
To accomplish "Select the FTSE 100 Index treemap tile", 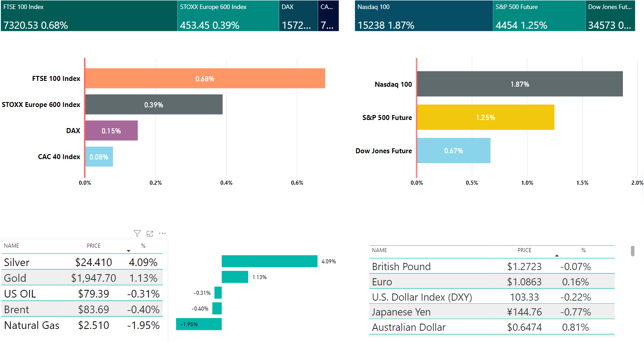I will pyautogui.click(x=89, y=16).
